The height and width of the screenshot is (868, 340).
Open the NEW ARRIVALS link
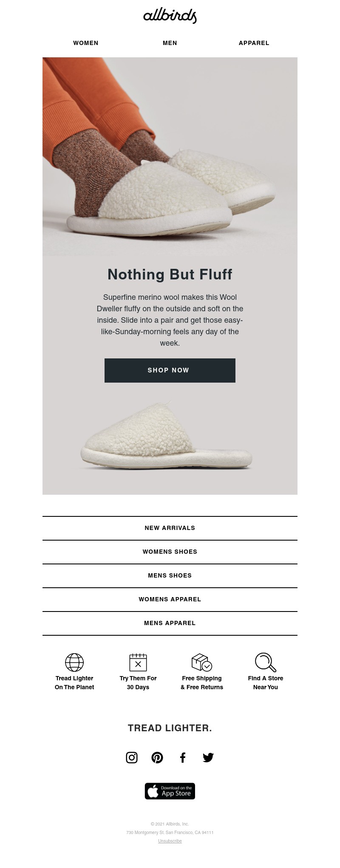pos(170,528)
